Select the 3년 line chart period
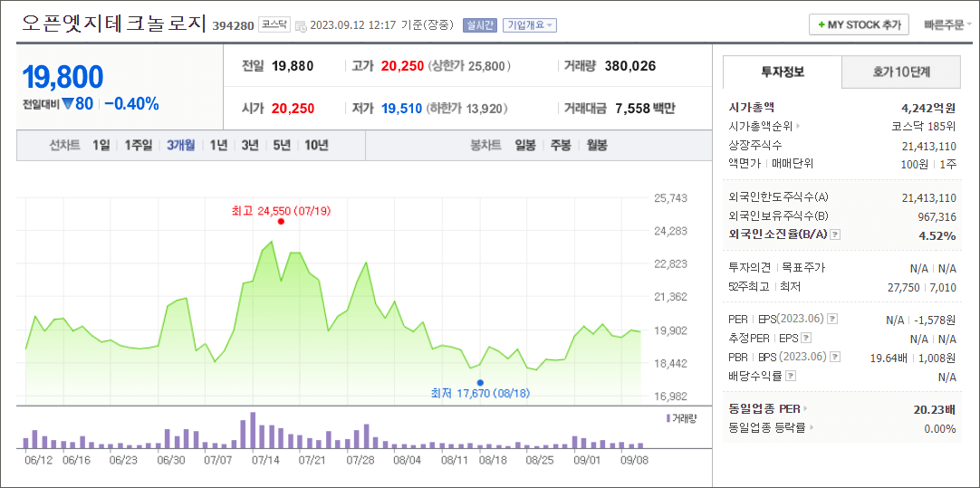Image resolution: width=980 pixels, height=488 pixels. click(250, 146)
